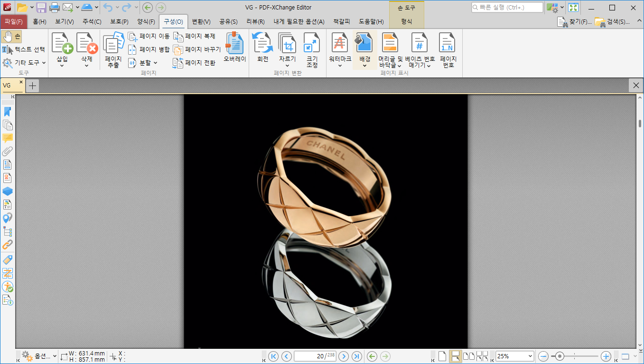The width and height of the screenshot is (644, 364).
Task: Click the zoom in plus button
Action: [606, 356]
